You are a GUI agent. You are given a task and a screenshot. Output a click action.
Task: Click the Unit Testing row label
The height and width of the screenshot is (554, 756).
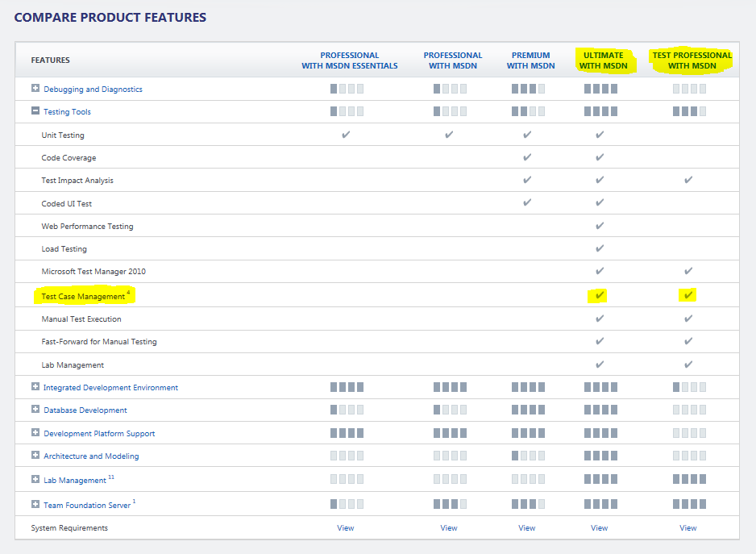tap(63, 135)
